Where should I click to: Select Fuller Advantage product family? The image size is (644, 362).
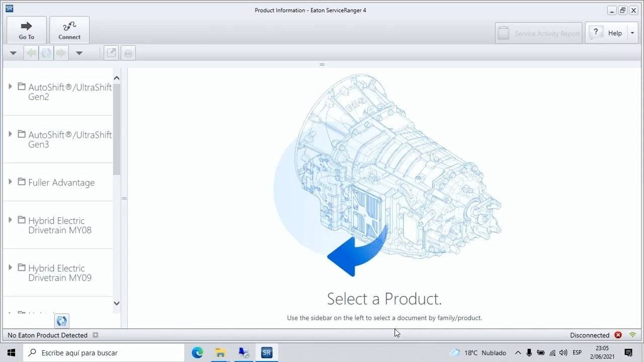[61, 183]
